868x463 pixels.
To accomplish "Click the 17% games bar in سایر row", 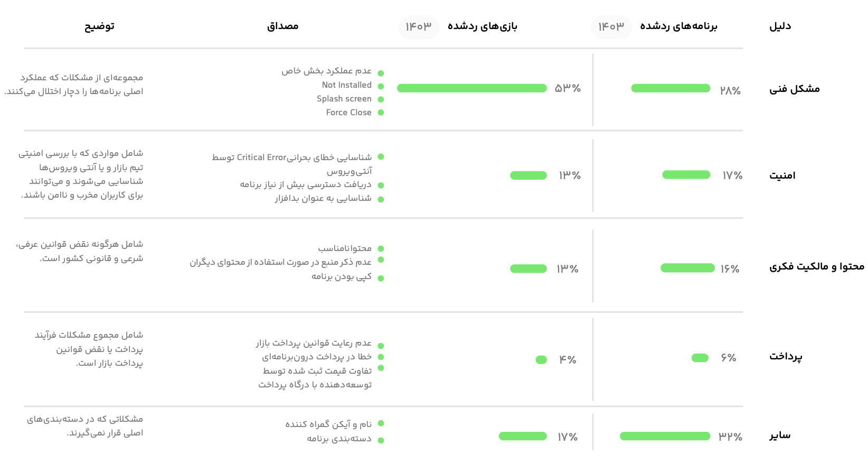I will tap(523, 436).
